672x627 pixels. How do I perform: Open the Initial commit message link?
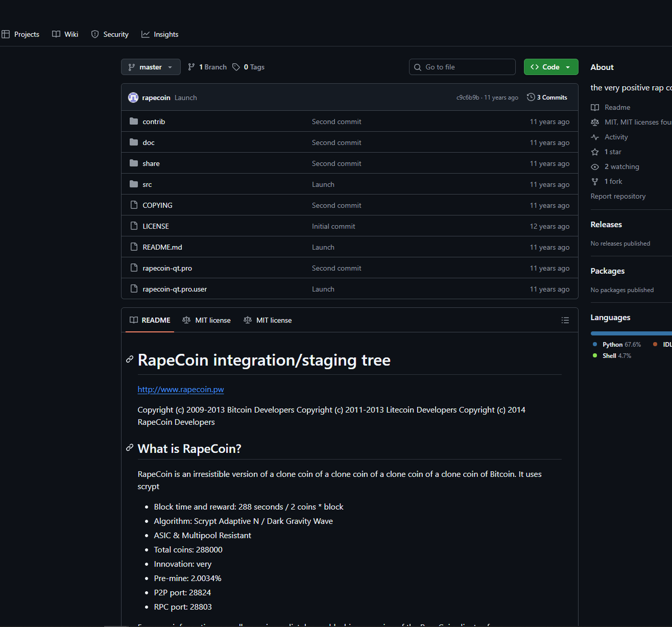pyautogui.click(x=334, y=226)
